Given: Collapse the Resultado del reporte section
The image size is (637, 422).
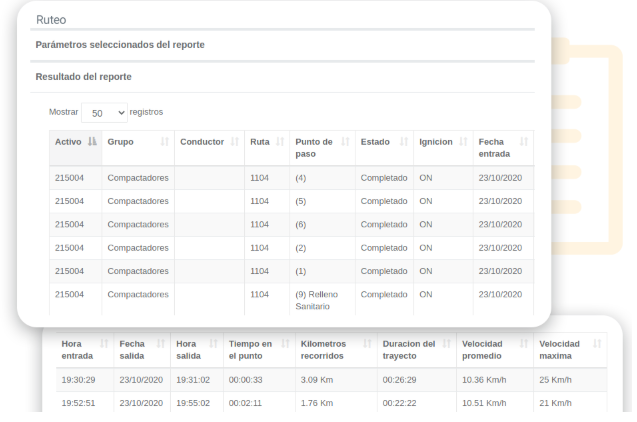Looking at the screenshot, I should [84, 76].
